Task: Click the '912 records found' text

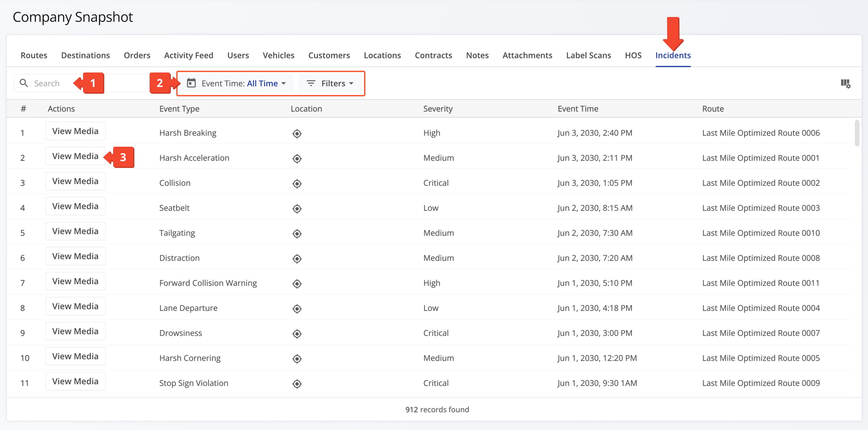Action: tap(437, 409)
